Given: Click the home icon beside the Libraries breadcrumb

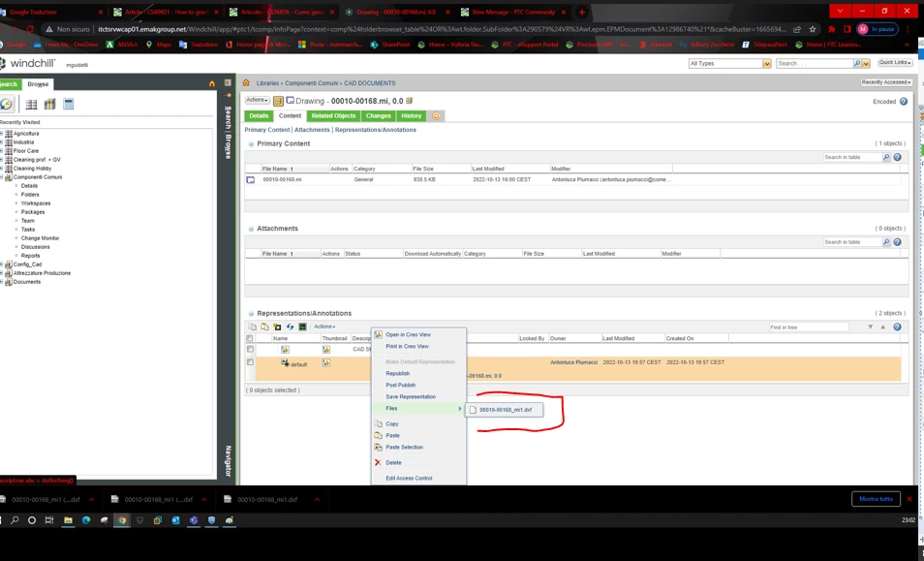Looking at the screenshot, I should pyautogui.click(x=246, y=82).
